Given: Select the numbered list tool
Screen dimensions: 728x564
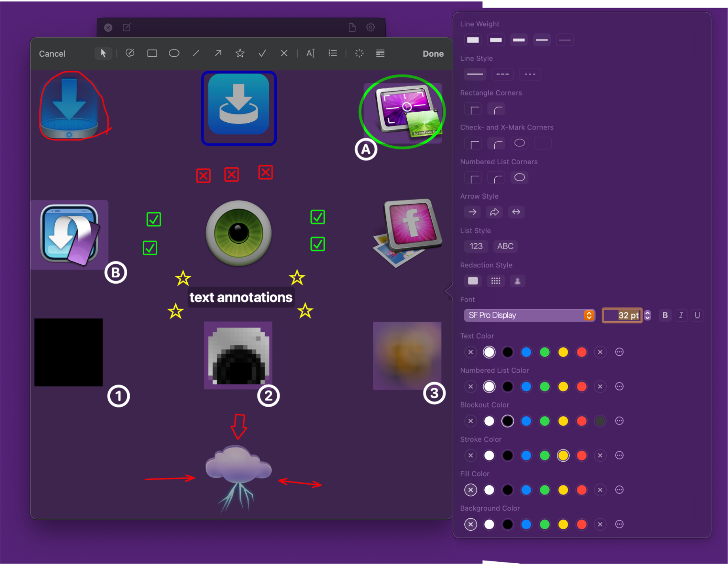Looking at the screenshot, I should coord(333,53).
